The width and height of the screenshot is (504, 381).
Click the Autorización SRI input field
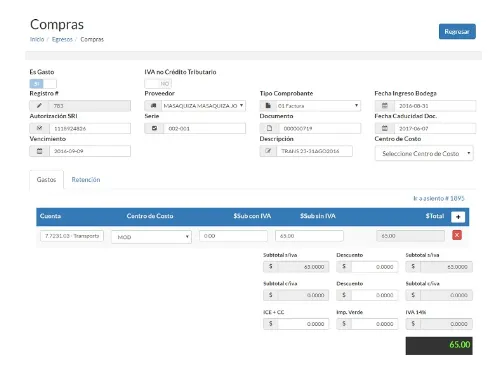[x=90, y=128]
